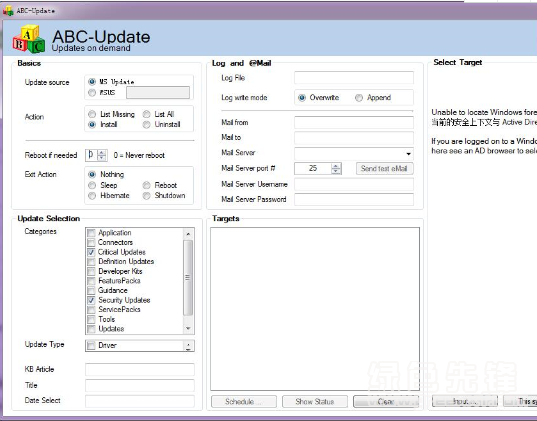Viewport: 537px width, 421px height.
Task: Click the Mail Server port number field
Action: click(x=313, y=168)
